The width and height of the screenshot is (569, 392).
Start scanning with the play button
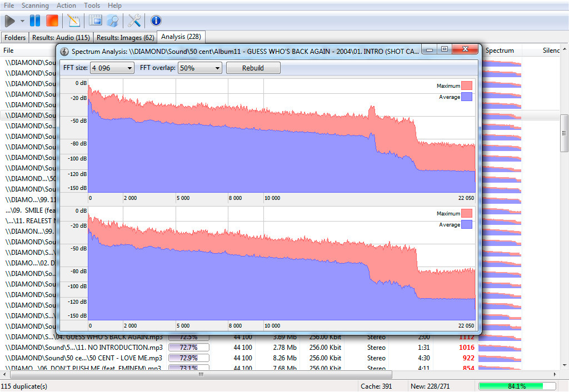(x=10, y=21)
